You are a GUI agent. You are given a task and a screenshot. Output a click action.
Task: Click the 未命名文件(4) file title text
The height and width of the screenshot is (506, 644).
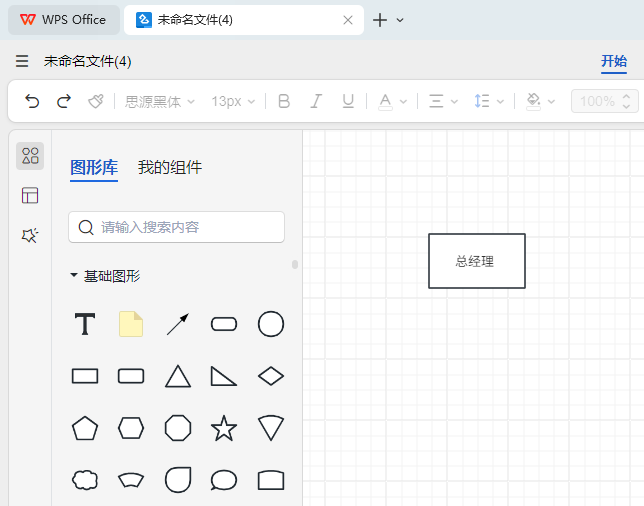(87, 61)
